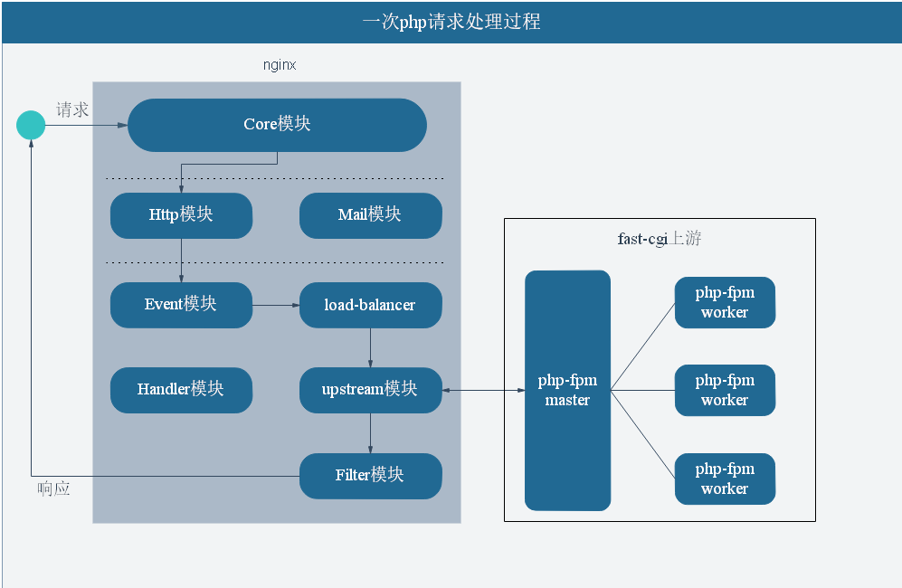Click the teal request start circle

coord(31,125)
